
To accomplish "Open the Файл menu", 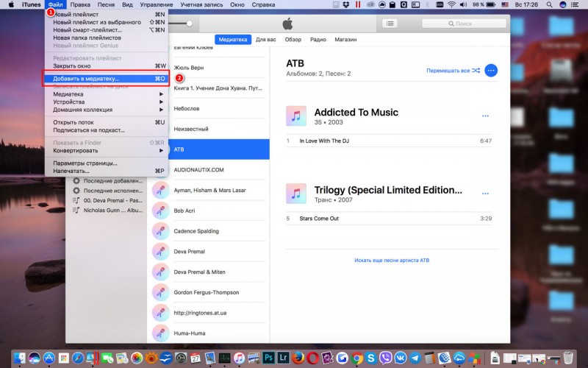I will (56, 4).
